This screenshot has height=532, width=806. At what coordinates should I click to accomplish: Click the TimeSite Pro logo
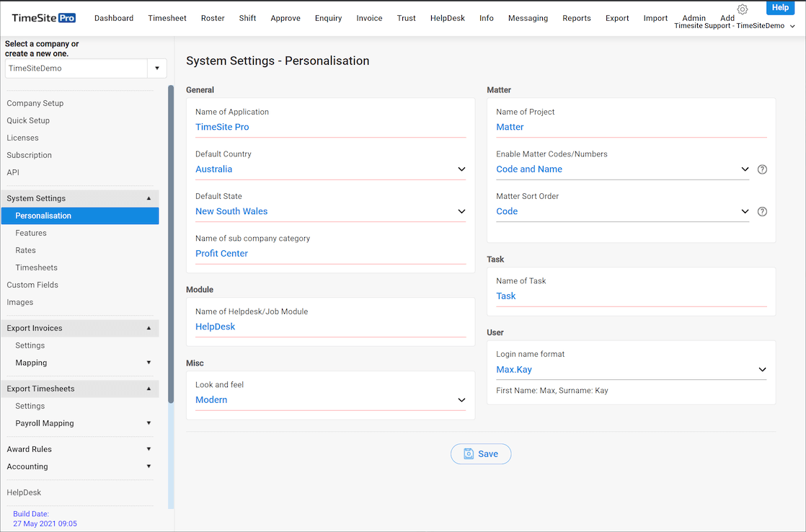(x=44, y=18)
